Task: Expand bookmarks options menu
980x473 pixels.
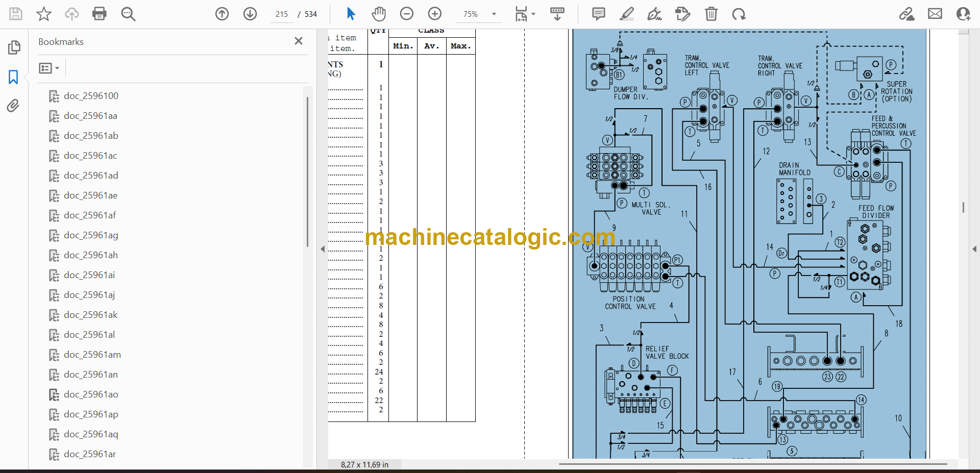Action: coord(50,68)
